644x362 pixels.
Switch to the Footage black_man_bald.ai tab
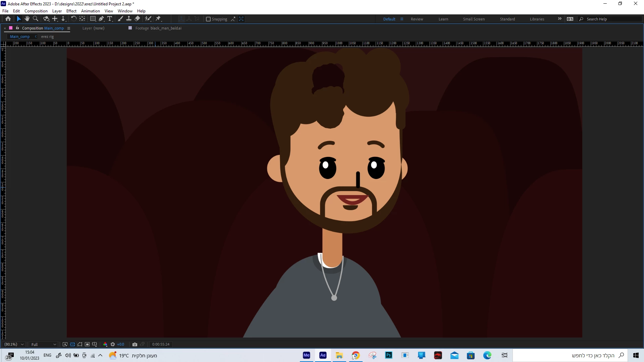[x=158, y=28]
